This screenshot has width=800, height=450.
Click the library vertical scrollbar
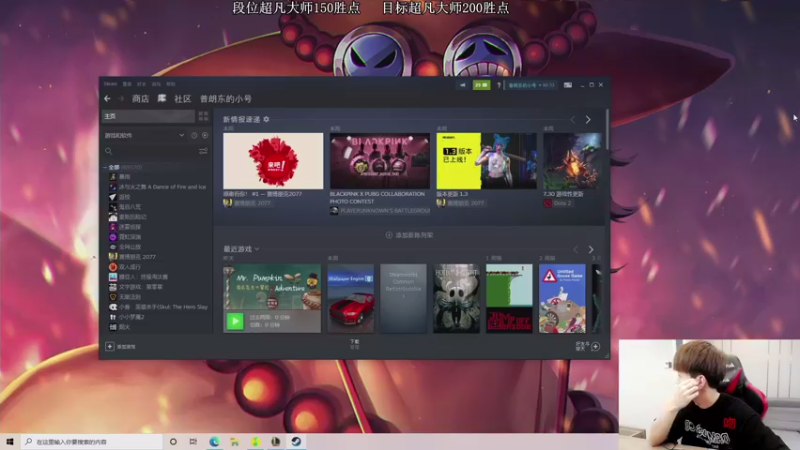(607, 130)
